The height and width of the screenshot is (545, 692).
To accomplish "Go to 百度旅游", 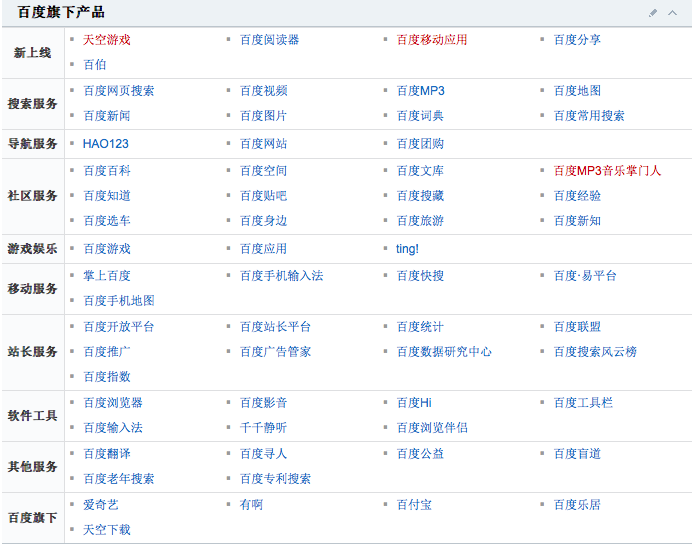I will pos(420,221).
